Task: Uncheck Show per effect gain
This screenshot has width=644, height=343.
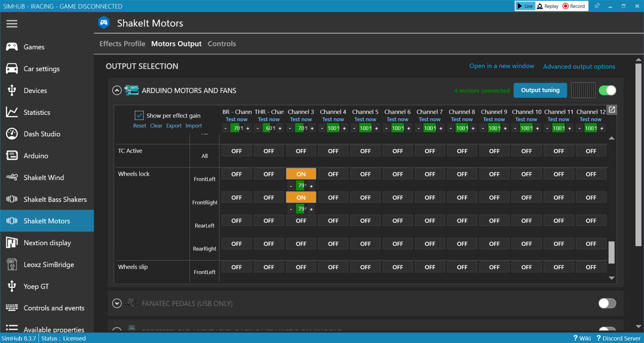Action: click(x=139, y=115)
